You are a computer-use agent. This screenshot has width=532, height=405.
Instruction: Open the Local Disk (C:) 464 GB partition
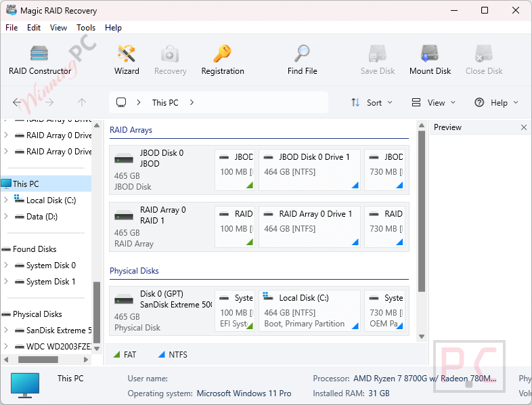click(x=309, y=311)
